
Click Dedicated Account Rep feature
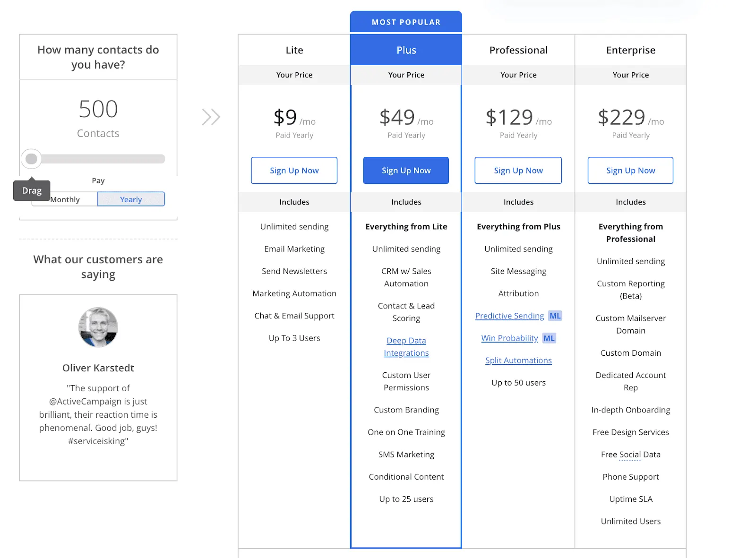pyautogui.click(x=631, y=381)
